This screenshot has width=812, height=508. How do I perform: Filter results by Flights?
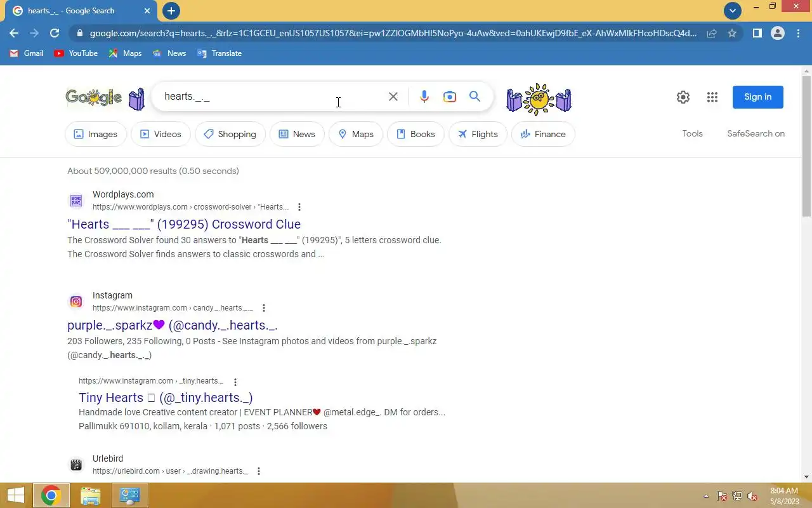478,134
